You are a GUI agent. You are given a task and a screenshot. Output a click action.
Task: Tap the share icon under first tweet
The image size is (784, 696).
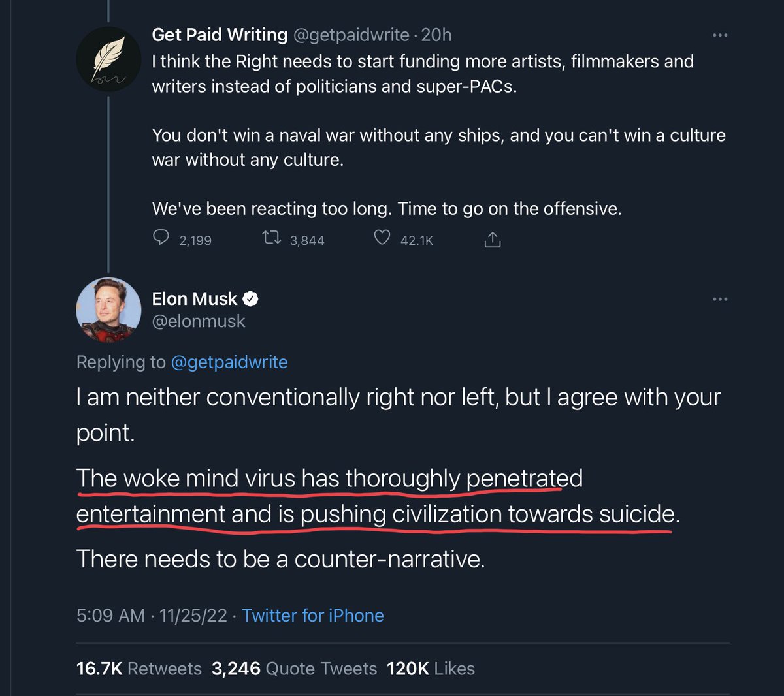tap(493, 240)
